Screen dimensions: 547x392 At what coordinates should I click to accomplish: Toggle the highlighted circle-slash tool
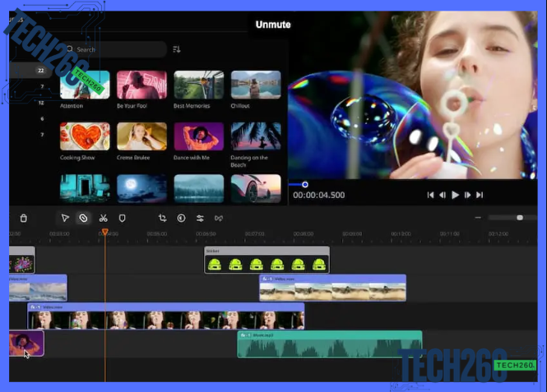coord(83,218)
